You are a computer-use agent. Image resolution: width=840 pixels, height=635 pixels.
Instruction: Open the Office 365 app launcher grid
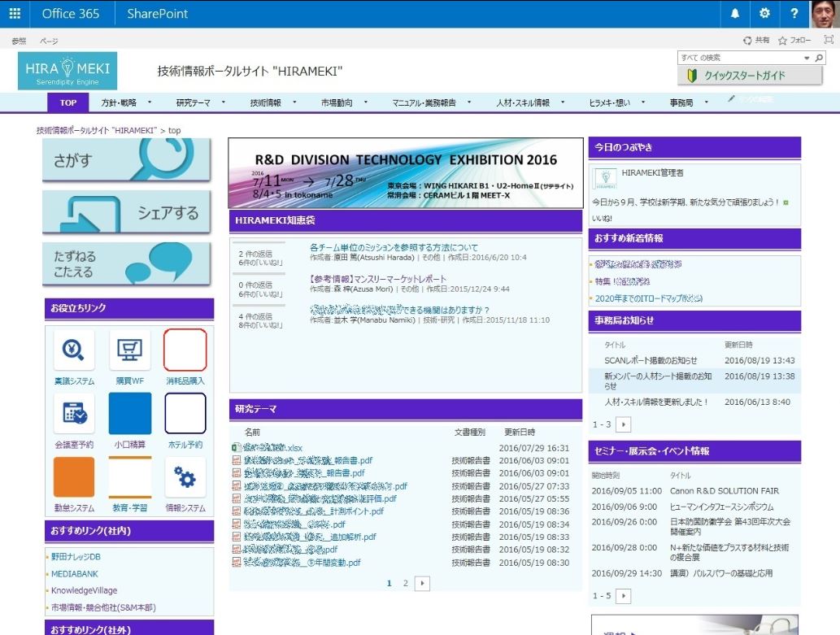(x=15, y=13)
